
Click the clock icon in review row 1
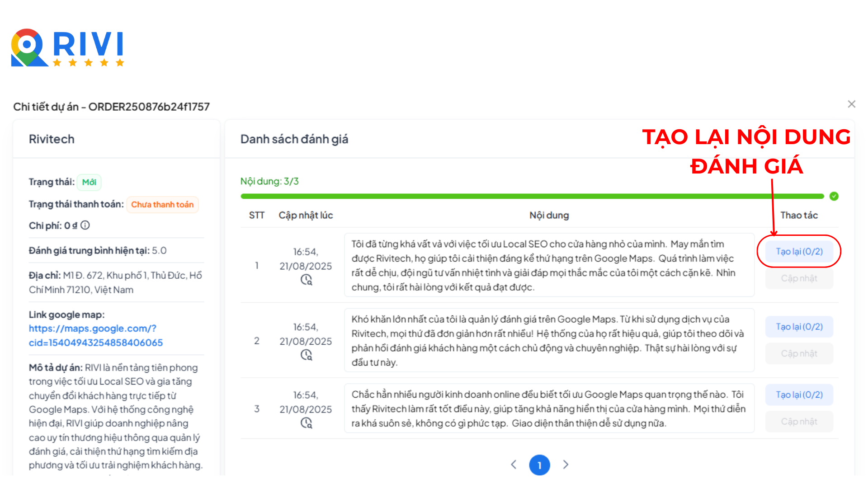306,280
